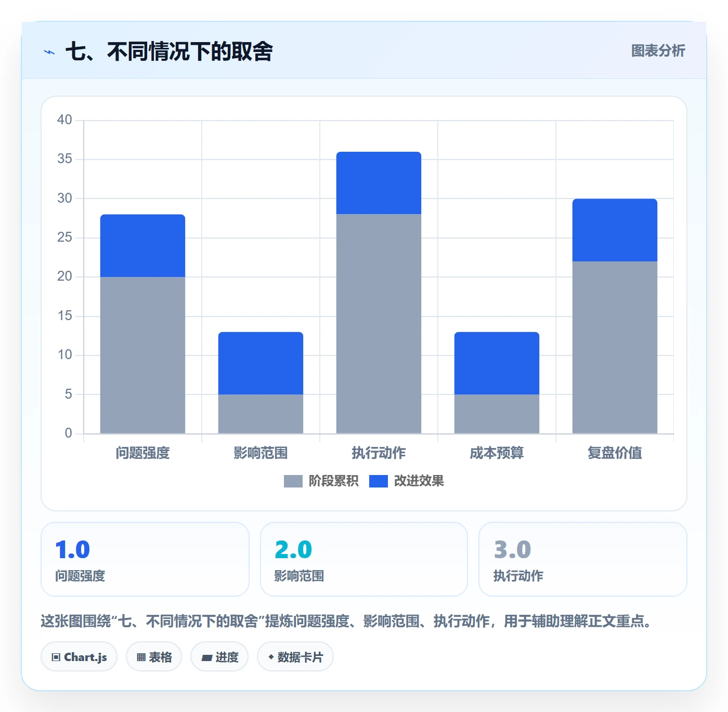Image resolution: width=728 pixels, height=712 pixels.
Task: Click the gray segment of 执行动作 bar
Action: click(379, 324)
